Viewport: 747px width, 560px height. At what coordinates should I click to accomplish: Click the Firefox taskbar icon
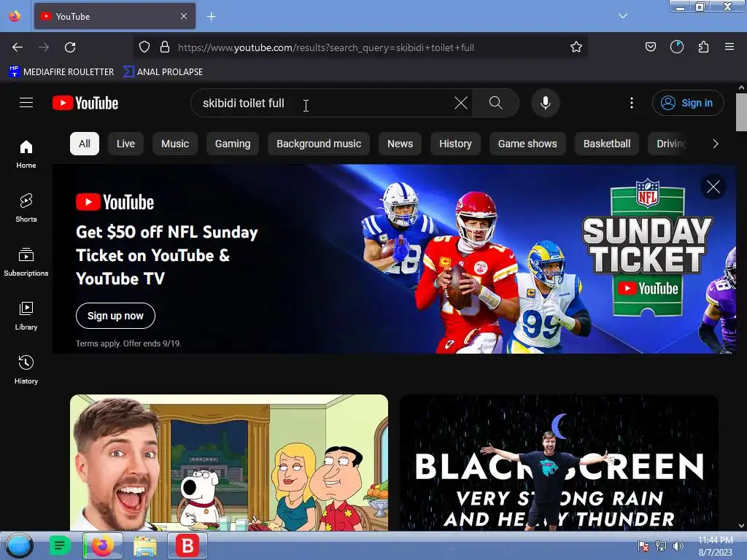102,545
